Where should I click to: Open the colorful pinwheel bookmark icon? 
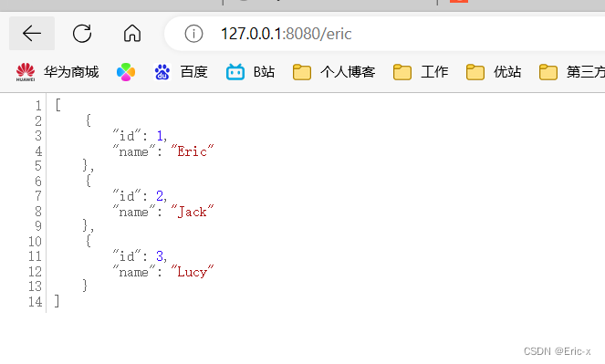pyautogui.click(x=126, y=72)
